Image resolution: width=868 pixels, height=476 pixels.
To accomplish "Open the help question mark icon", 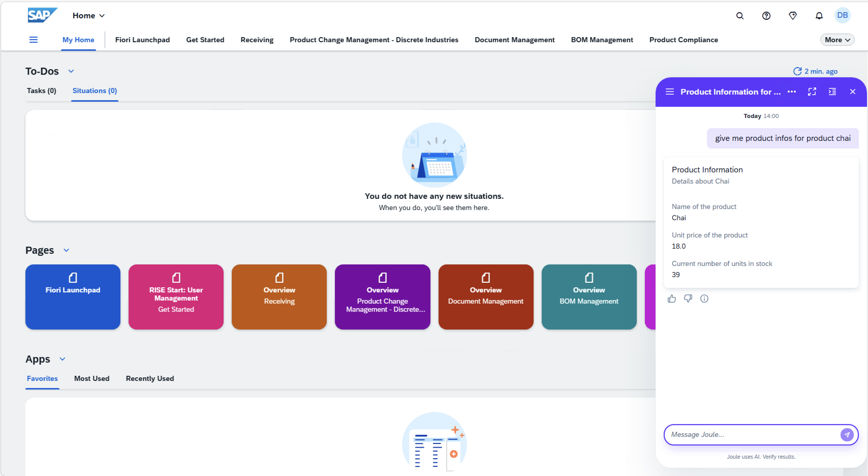I will [x=766, y=16].
